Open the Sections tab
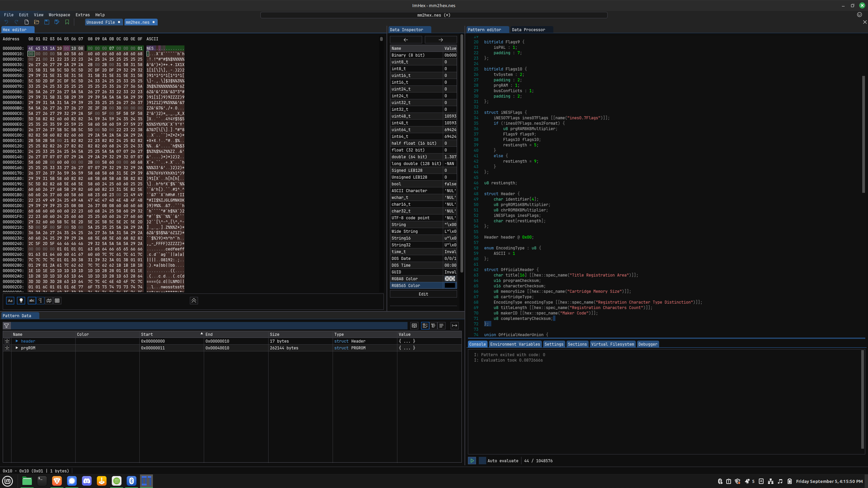This screenshot has width=868, height=488. (x=577, y=344)
